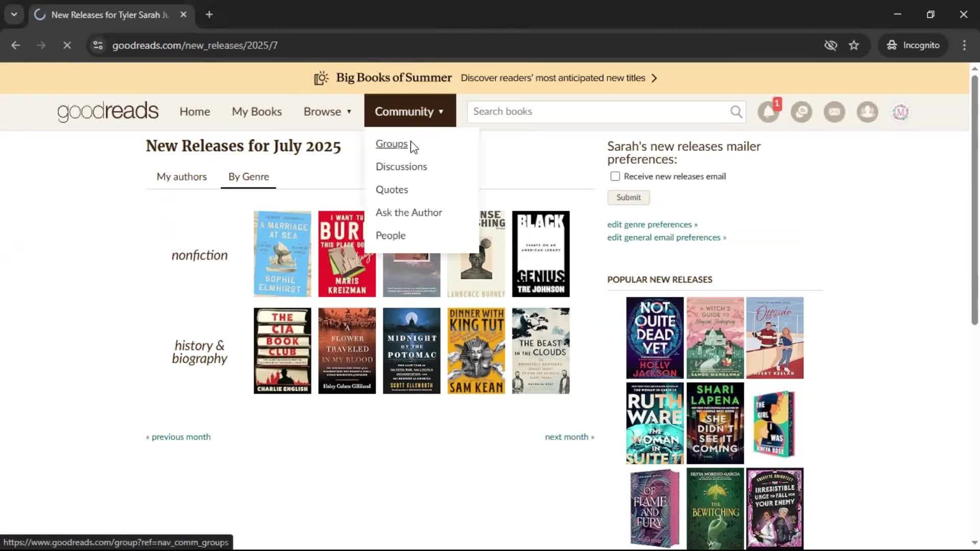Click the banner's right chevron arrow
The image size is (980, 551).
click(654, 78)
